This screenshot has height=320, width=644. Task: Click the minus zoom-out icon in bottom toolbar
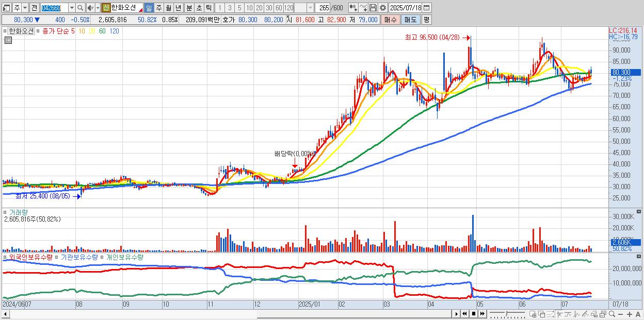pyautogui.click(x=620, y=314)
